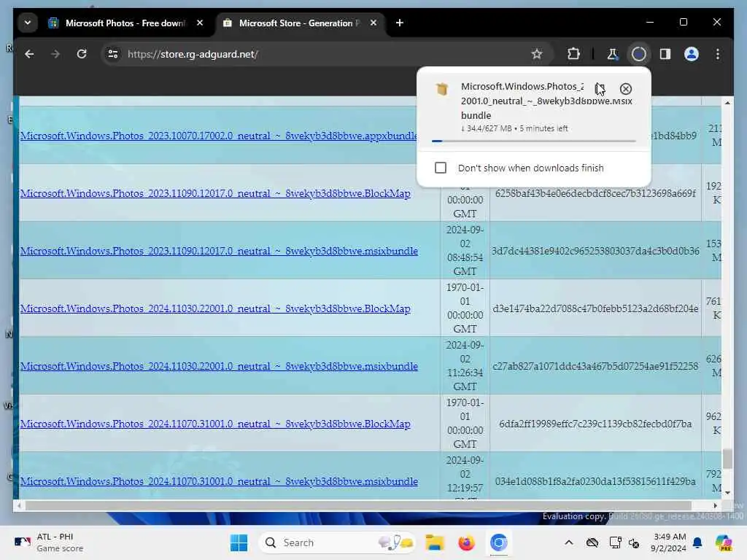The height and width of the screenshot is (560, 747).
Task: Open the tab search dropdown
Action: (28, 23)
